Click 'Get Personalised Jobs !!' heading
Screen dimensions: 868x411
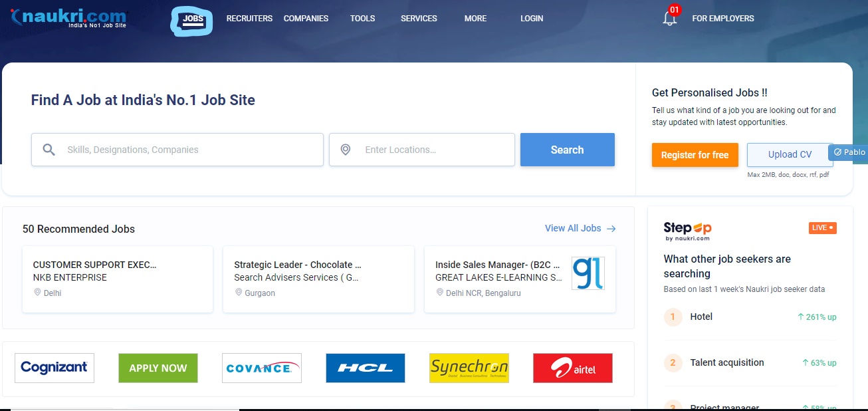pyautogui.click(x=710, y=93)
